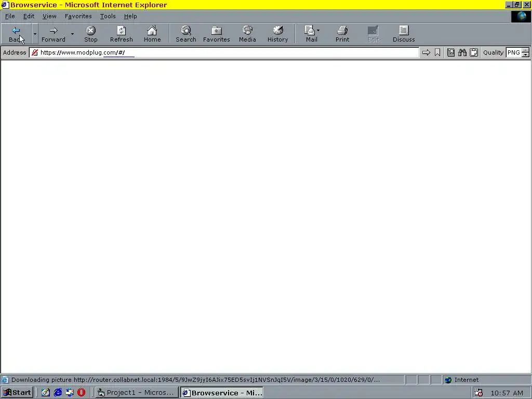Image resolution: width=532 pixels, height=399 pixels.
Task: Open the Forward history dropdown arrow
Action: coord(72,34)
